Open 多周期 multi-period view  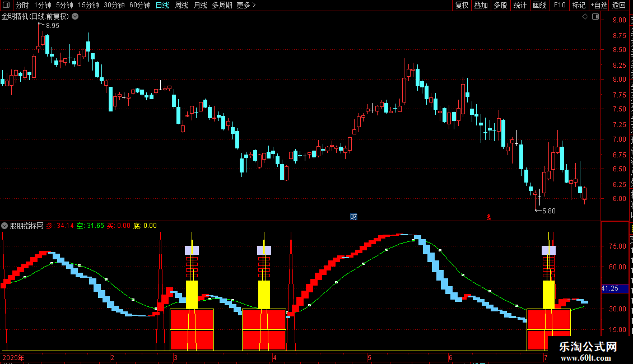point(222,5)
